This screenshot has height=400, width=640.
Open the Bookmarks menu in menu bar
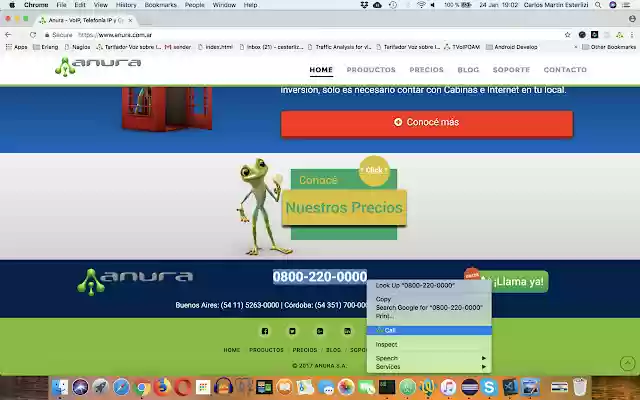click(160, 5)
